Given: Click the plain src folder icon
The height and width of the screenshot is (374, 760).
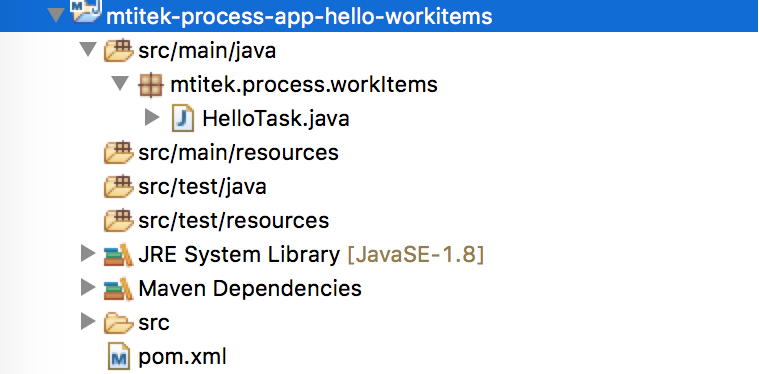Looking at the screenshot, I should (x=118, y=323).
